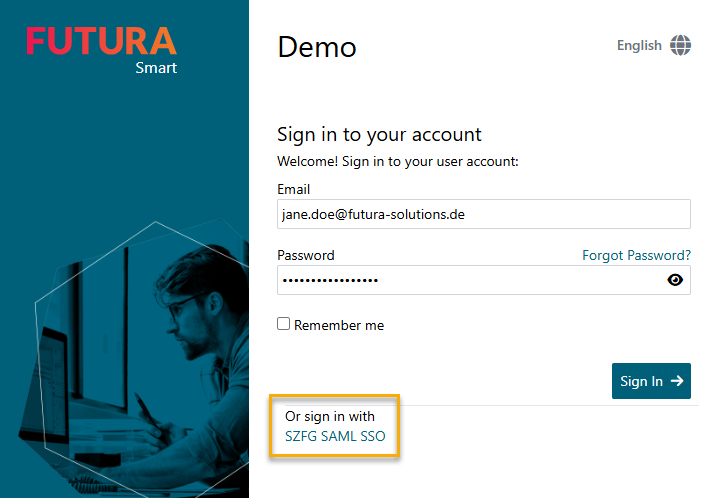Focus the Email input field
717x498 pixels.
483,214
